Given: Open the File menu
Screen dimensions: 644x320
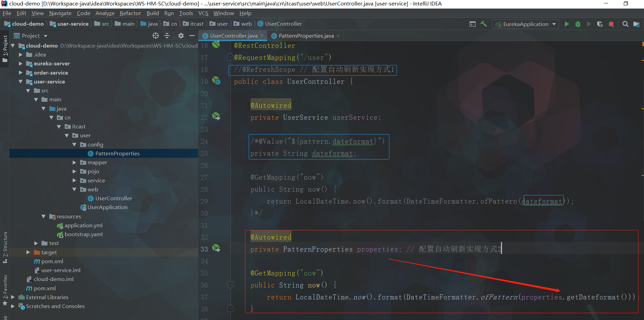Looking at the screenshot, I should [x=7, y=13].
